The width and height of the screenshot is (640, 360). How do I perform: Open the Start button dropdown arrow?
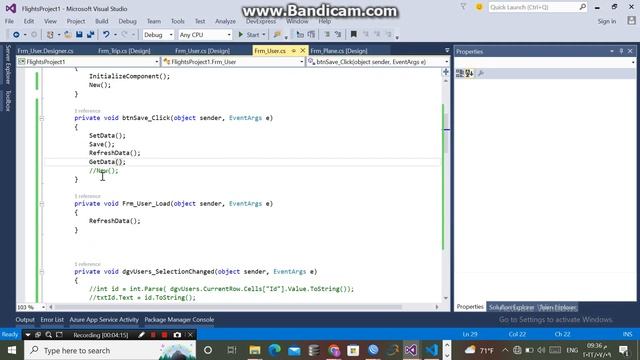(x=264, y=35)
